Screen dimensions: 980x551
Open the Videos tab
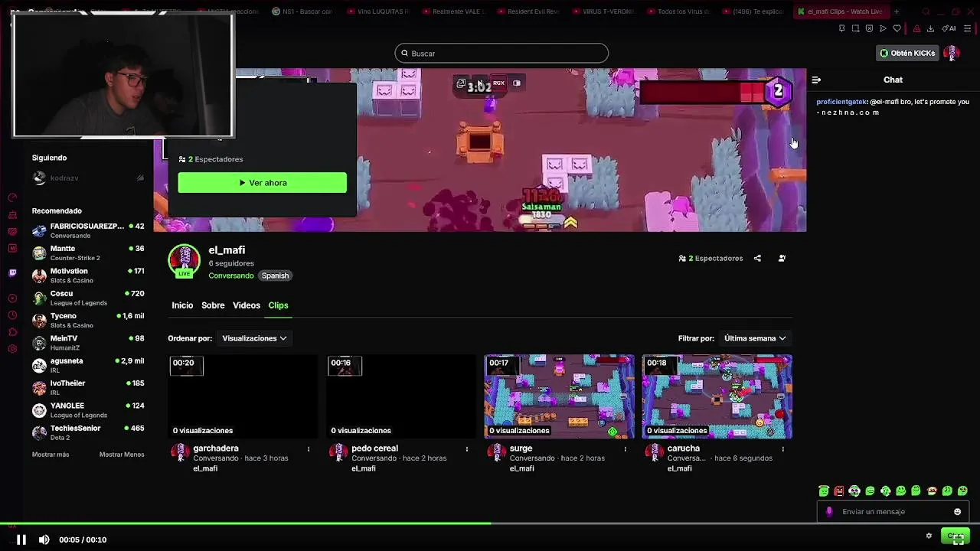pos(247,305)
